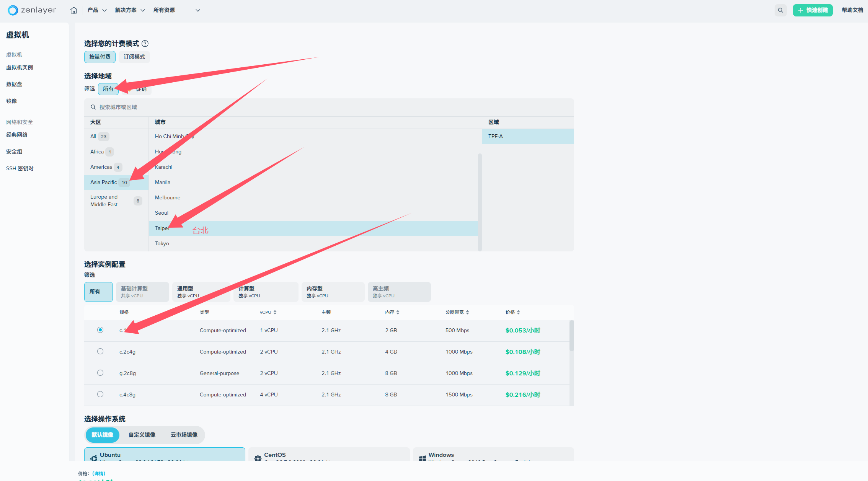The height and width of the screenshot is (481, 868).
Task: Click the billing mode help question icon
Action: point(145,44)
